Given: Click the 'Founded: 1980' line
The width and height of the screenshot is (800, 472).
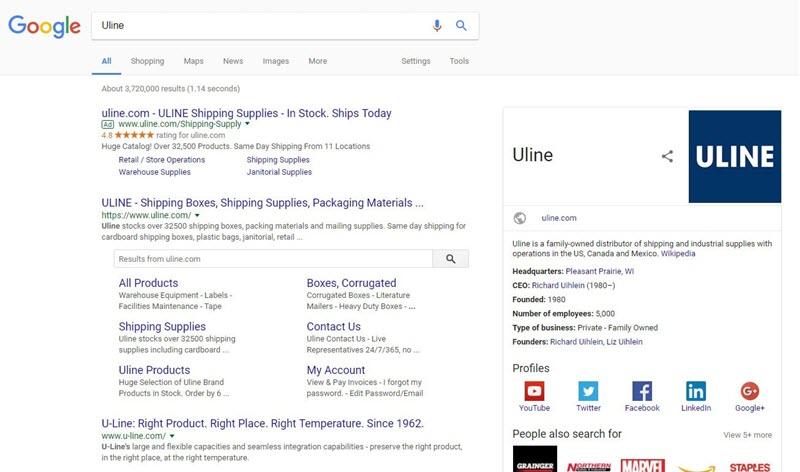Looking at the screenshot, I should pos(539,300).
